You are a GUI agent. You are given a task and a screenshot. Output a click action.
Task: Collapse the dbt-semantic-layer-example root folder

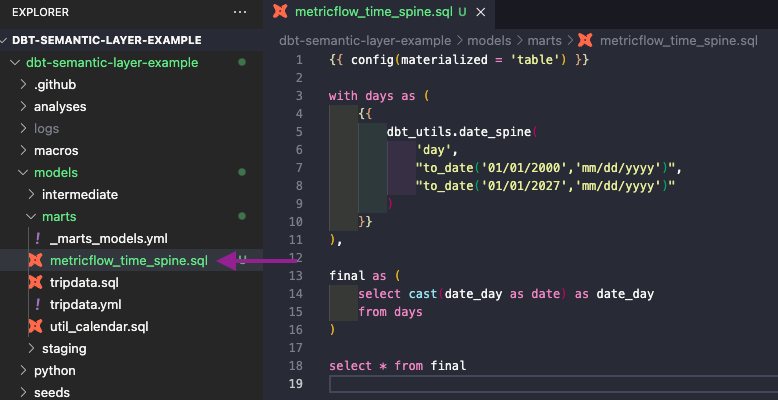pos(15,63)
